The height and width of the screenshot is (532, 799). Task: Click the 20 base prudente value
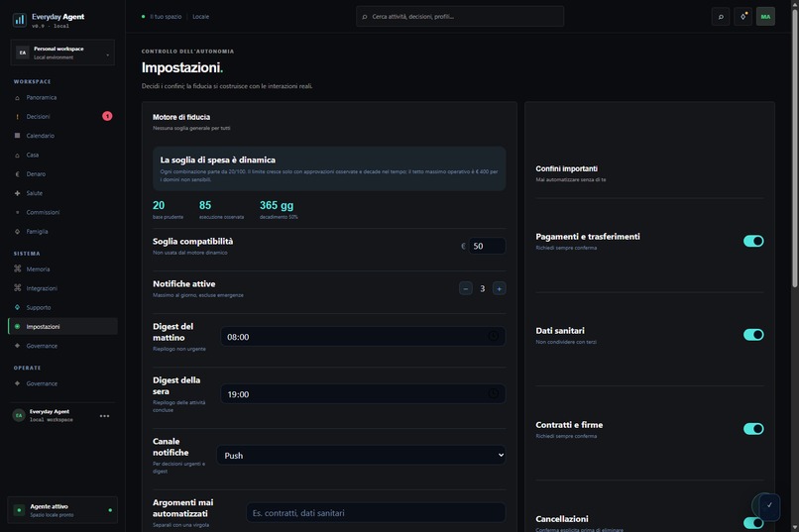[159, 205]
